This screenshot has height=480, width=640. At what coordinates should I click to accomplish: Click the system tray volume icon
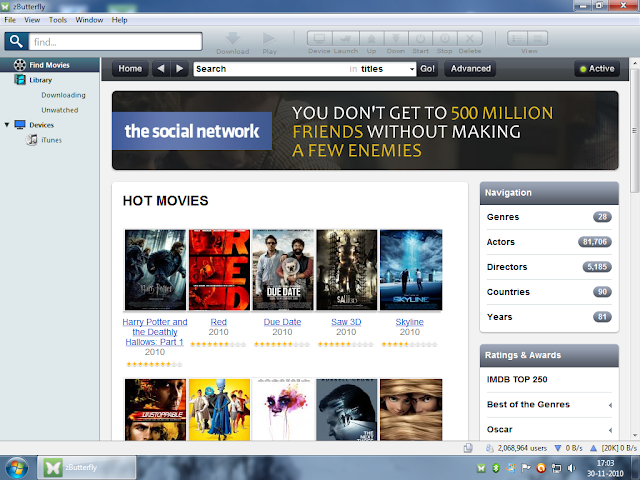pos(571,468)
